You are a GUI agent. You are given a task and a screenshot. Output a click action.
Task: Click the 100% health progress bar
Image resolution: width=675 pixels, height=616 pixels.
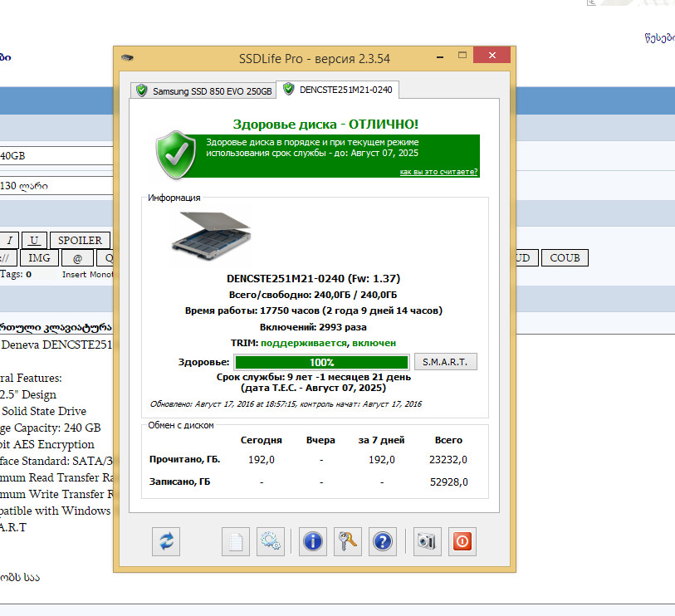coord(321,363)
